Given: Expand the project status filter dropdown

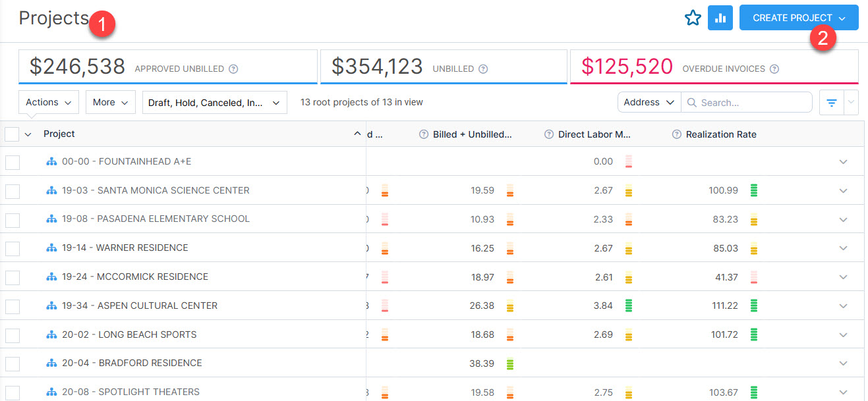Looking at the screenshot, I should (214, 102).
